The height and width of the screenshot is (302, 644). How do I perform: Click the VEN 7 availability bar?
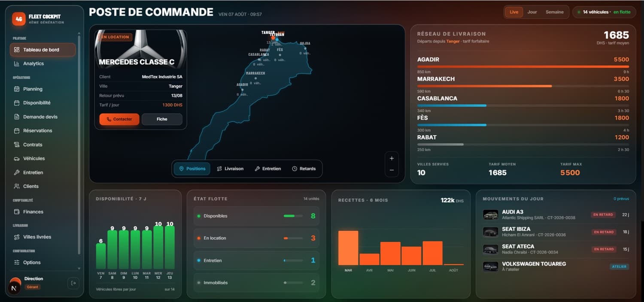pyautogui.click(x=101, y=257)
